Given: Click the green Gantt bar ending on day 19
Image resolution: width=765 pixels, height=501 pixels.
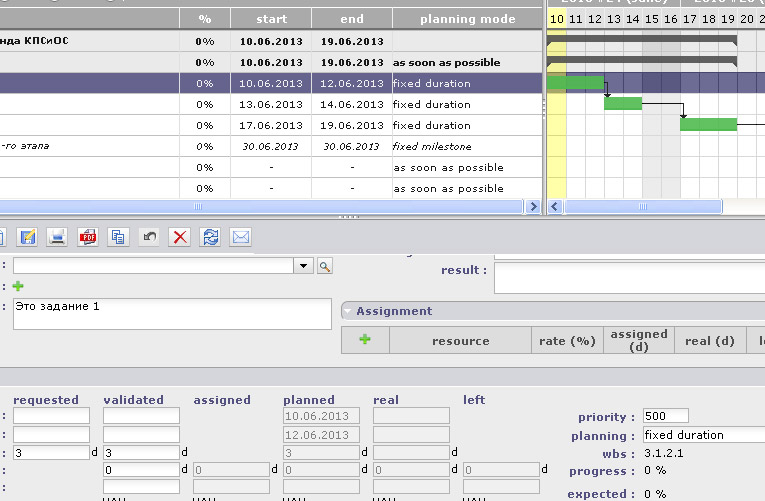Looking at the screenshot, I should (x=708, y=124).
